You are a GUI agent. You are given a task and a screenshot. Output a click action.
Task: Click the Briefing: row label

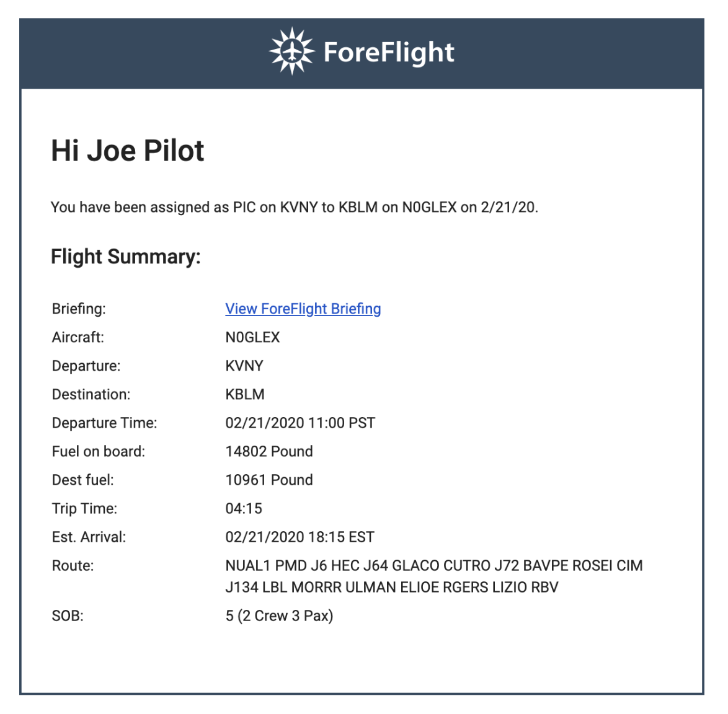tap(79, 309)
